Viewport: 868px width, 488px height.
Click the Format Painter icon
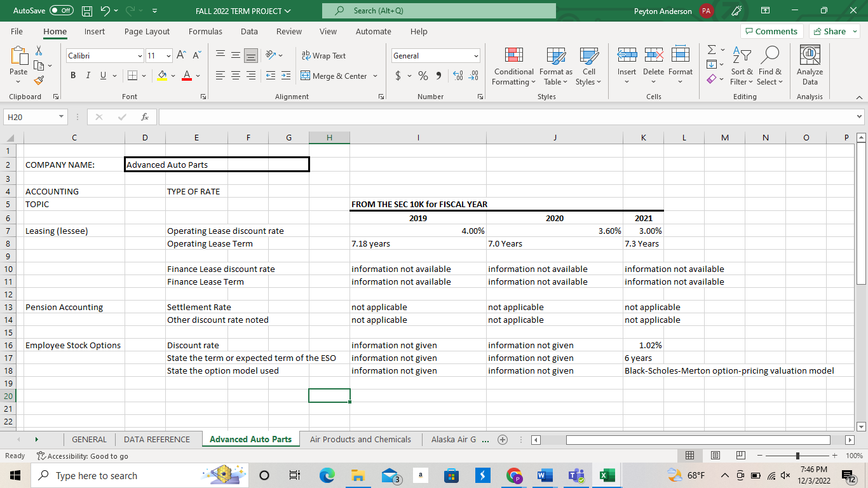click(x=39, y=80)
